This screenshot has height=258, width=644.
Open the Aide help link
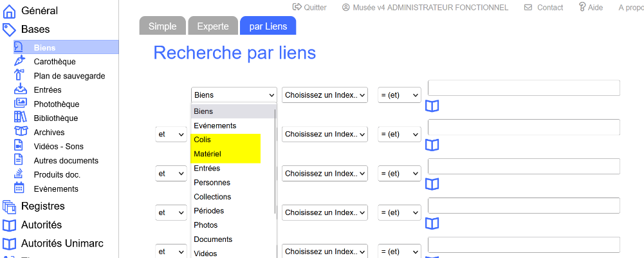point(590,7)
